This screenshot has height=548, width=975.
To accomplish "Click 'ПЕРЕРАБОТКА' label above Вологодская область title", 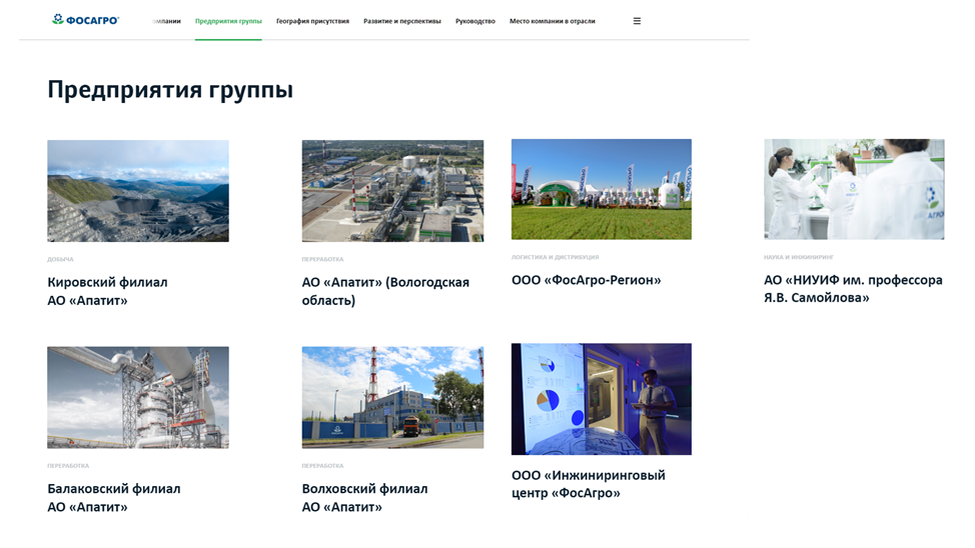I will pyautogui.click(x=323, y=259).
